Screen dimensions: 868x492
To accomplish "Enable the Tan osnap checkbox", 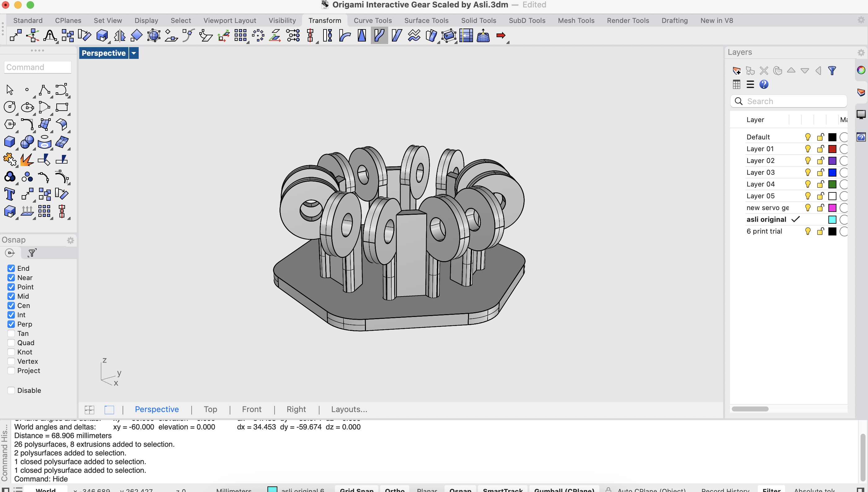I will 11,333.
